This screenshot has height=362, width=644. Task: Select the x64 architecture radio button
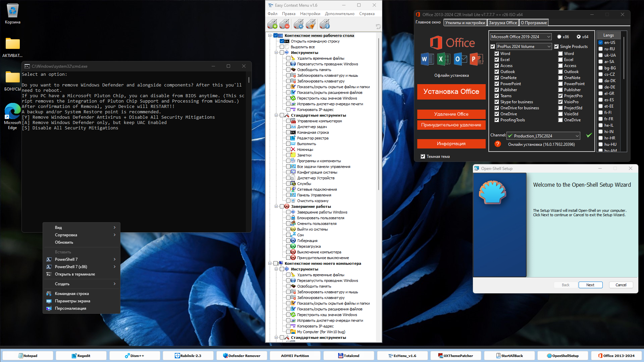pos(579,37)
